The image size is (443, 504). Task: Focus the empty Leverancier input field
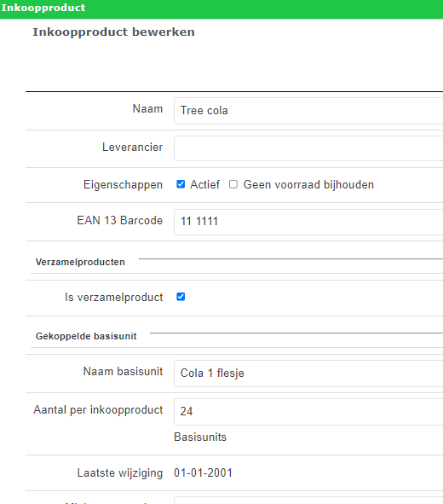pos(308,148)
